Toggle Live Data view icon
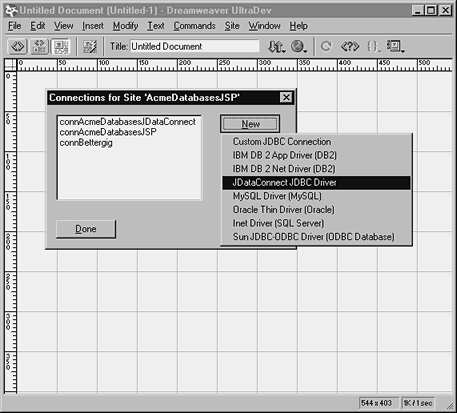 pos(90,46)
